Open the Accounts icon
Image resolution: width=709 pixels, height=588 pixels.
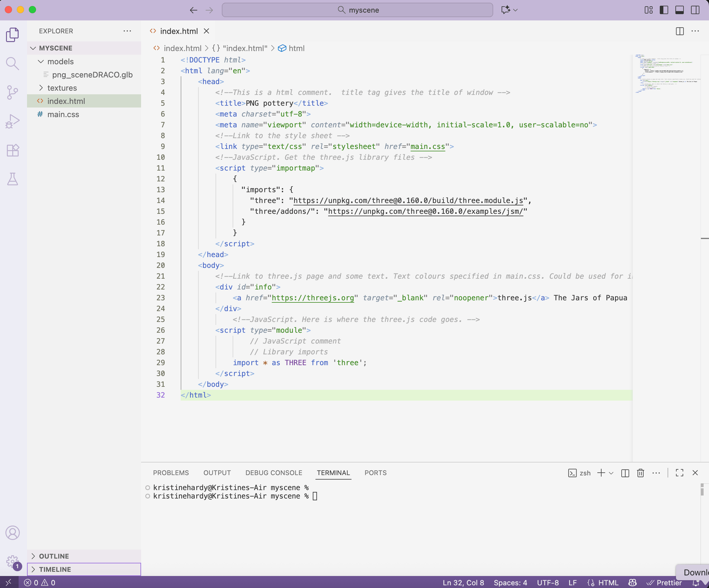coord(13,533)
